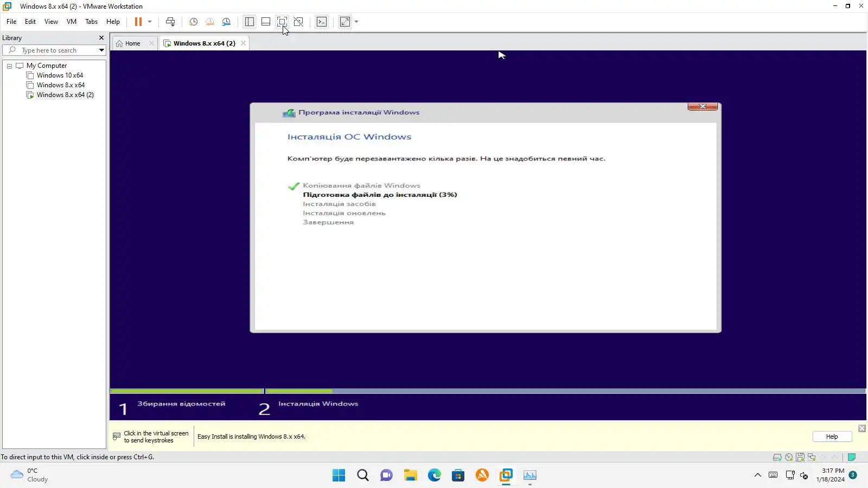Open the message log icon in status bar

click(x=852, y=457)
